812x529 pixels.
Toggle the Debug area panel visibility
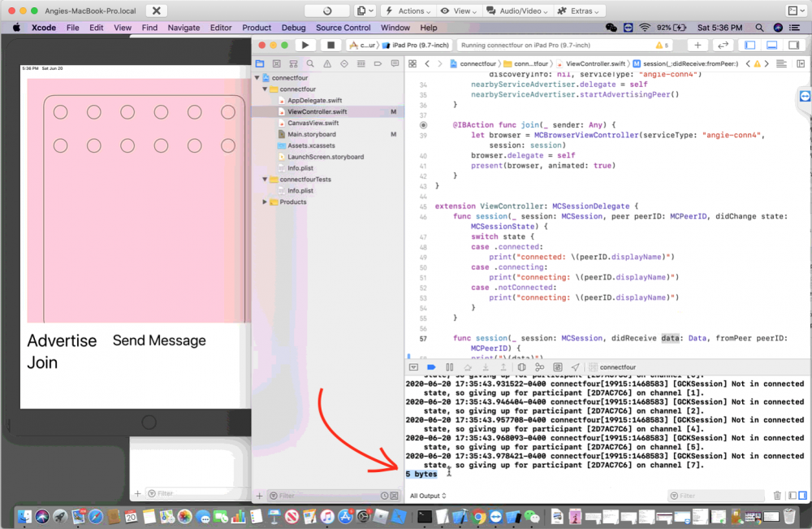771,46
